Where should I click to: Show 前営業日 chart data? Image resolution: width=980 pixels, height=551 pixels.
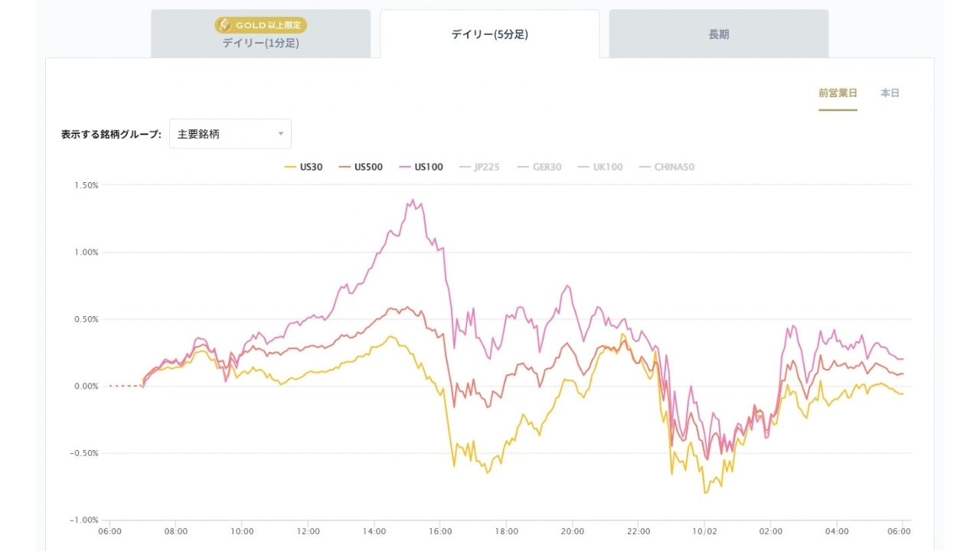(838, 93)
